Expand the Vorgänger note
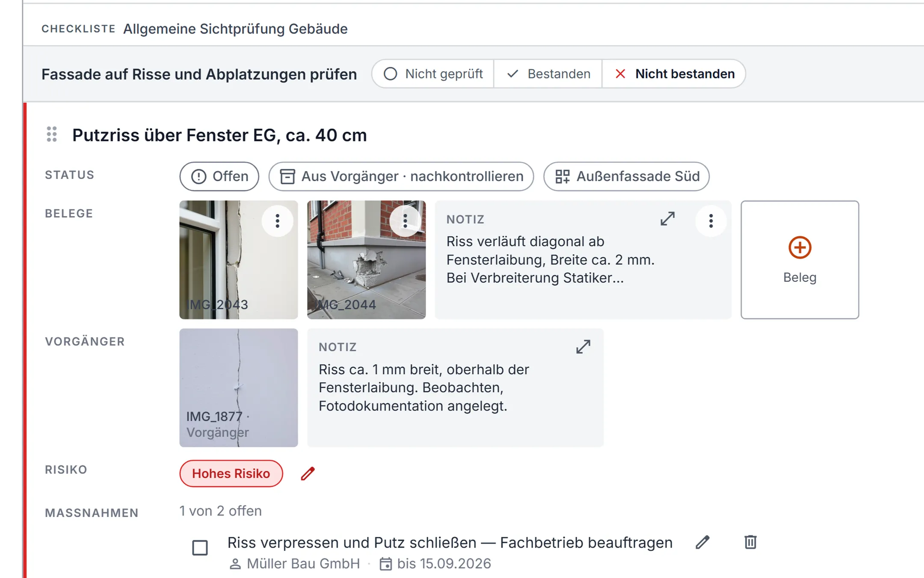 point(583,346)
